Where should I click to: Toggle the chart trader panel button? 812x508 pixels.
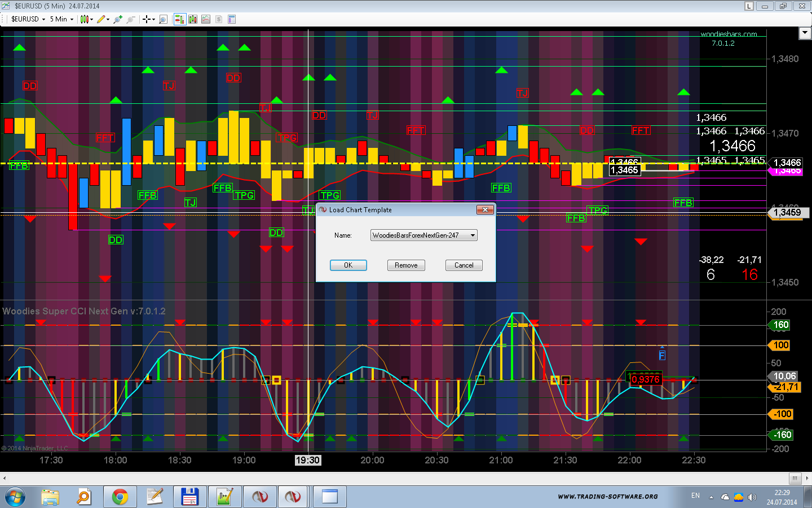coord(179,19)
